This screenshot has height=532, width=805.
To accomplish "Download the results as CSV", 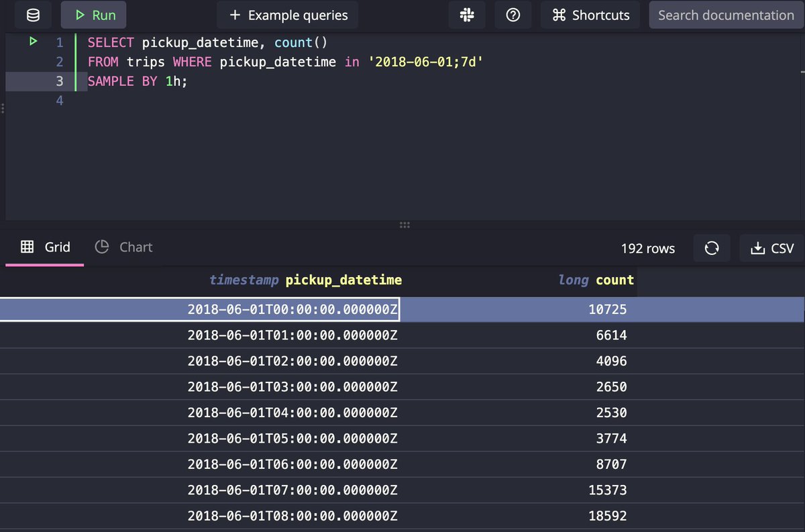I will click(x=770, y=248).
